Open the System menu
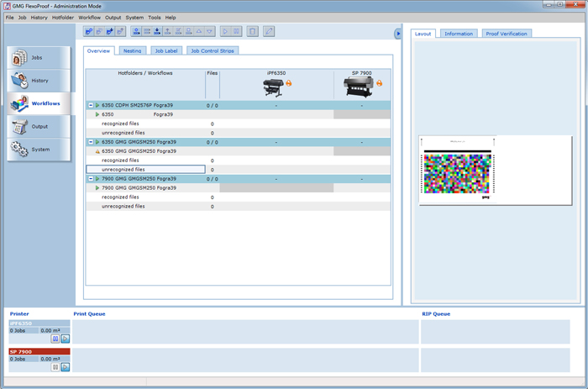The height and width of the screenshot is (389, 588). tap(134, 18)
